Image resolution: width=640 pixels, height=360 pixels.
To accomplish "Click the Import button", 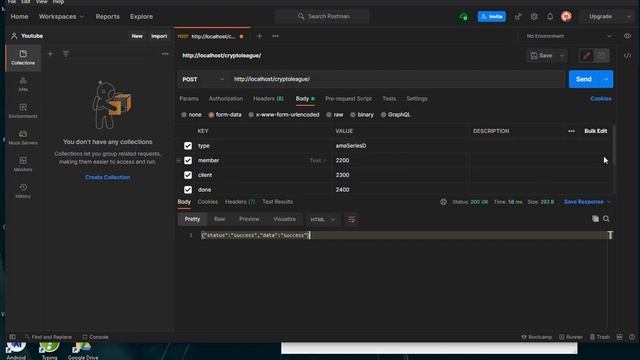I will [159, 36].
